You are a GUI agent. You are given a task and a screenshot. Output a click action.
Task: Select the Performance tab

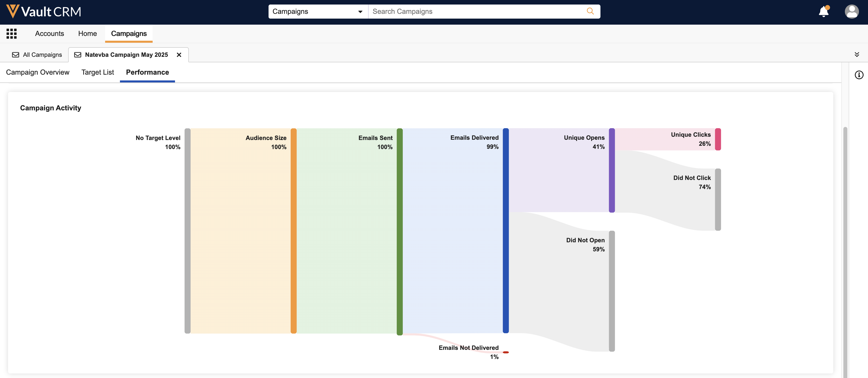[x=147, y=72]
